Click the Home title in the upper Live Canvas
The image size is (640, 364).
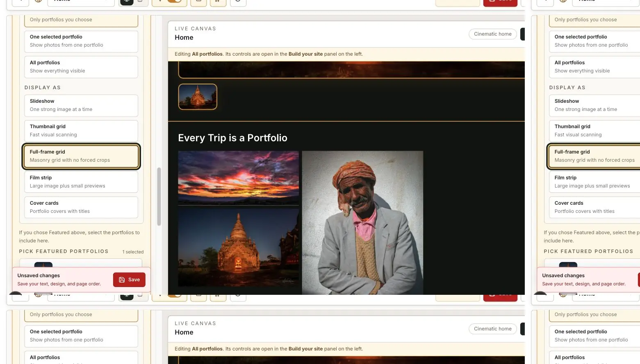184,38
